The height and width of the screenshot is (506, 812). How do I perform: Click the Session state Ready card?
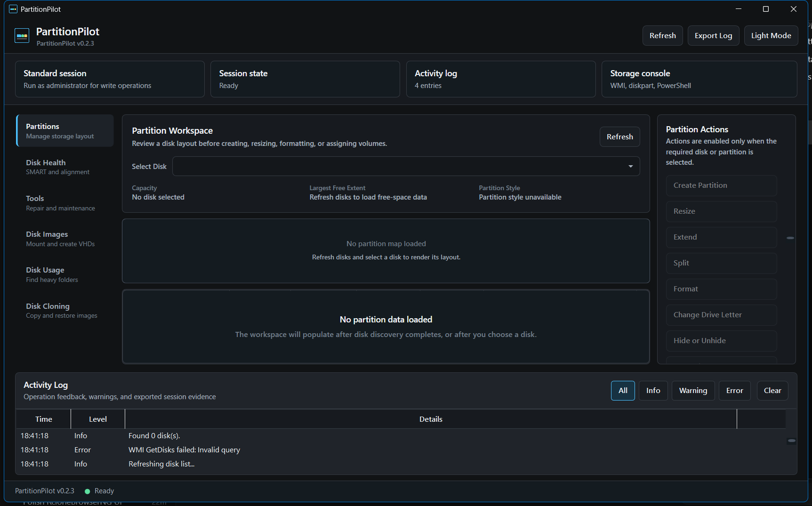pos(305,79)
